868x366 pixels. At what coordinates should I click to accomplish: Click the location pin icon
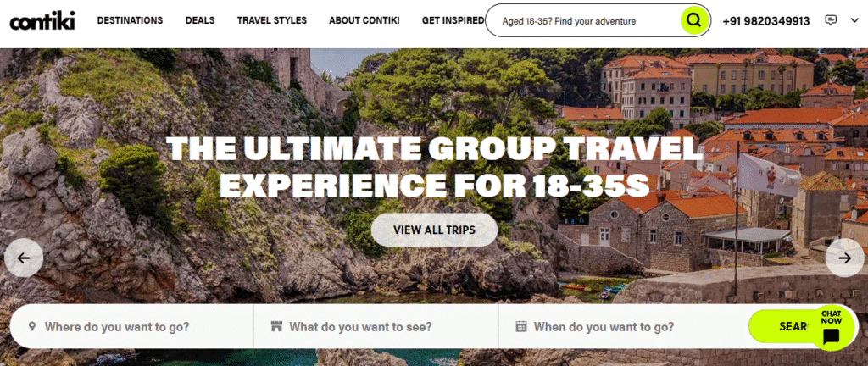pyautogui.click(x=32, y=327)
